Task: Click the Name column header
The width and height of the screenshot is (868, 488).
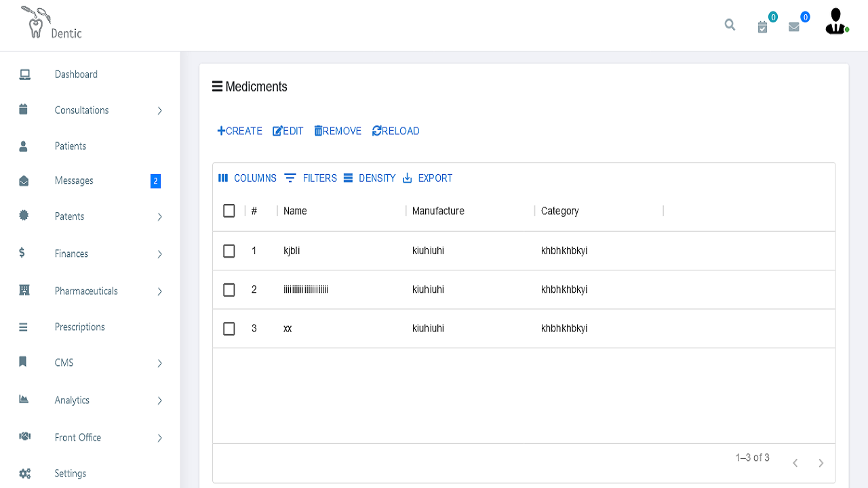Action: [296, 211]
